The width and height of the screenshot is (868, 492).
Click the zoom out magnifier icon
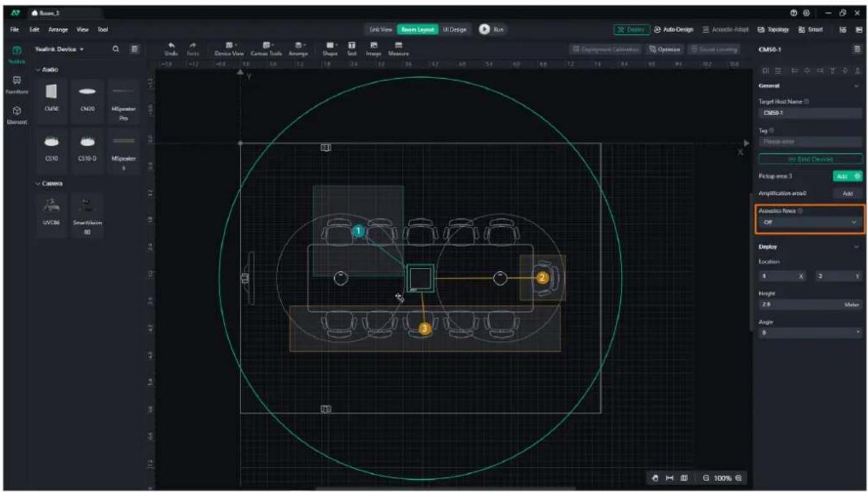click(x=706, y=478)
